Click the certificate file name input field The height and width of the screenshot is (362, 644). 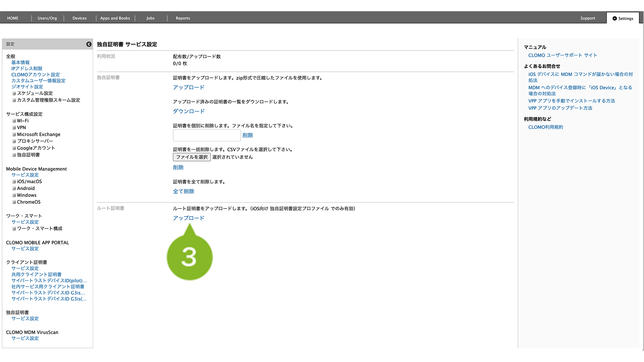207,135
